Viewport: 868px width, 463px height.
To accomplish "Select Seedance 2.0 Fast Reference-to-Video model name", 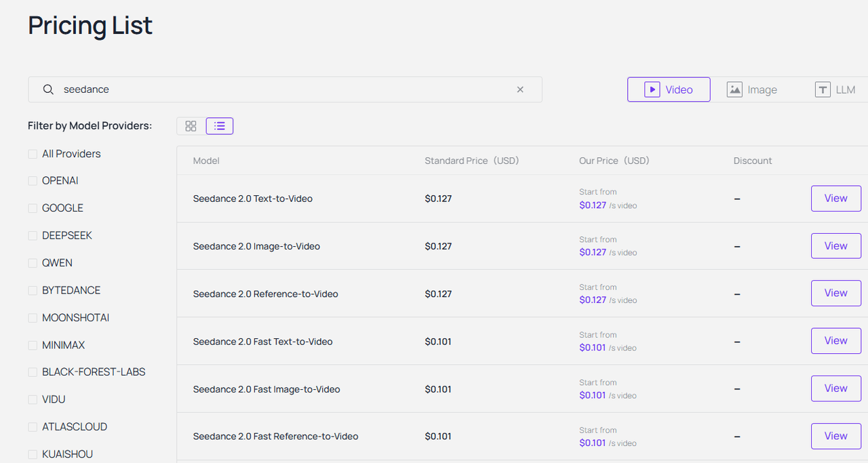I will [x=275, y=437].
